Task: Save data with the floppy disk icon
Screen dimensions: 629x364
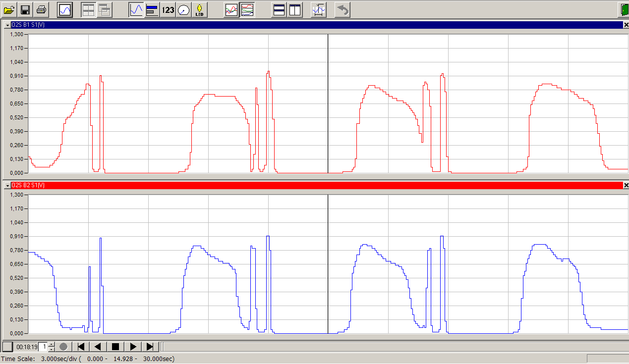Action: (x=25, y=9)
